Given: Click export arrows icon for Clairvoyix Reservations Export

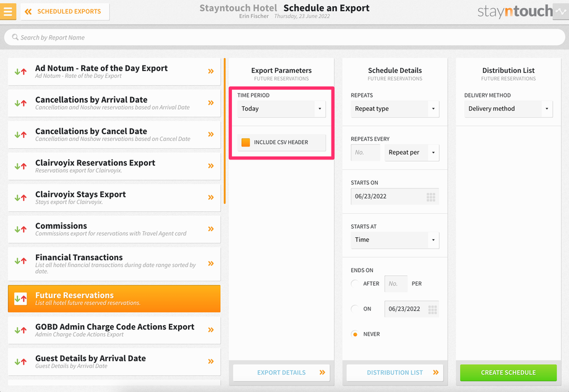Looking at the screenshot, I should coord(20,166).
